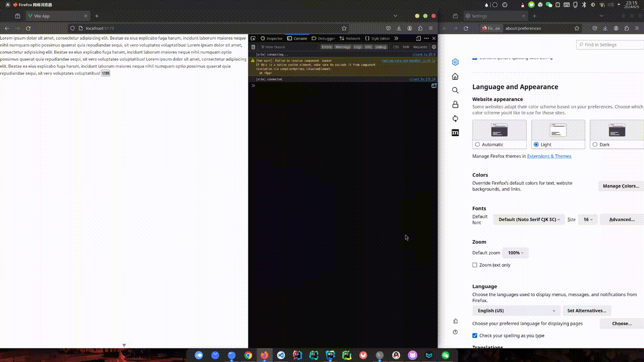Image resolution: width=644 pixels, height=362 pixels.
Task: Uncheck Check your spelling as you type
Action: click(x=475, y=335)
